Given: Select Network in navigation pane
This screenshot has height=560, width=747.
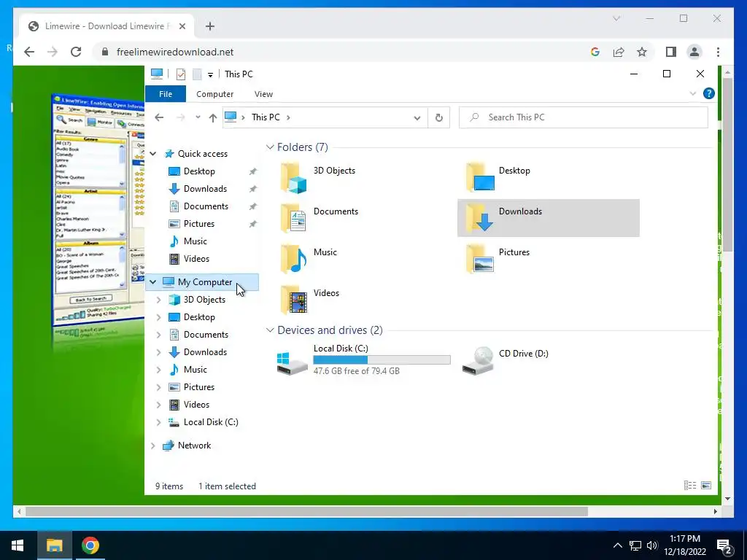Looking at the screenshot, I should point(194,446).
